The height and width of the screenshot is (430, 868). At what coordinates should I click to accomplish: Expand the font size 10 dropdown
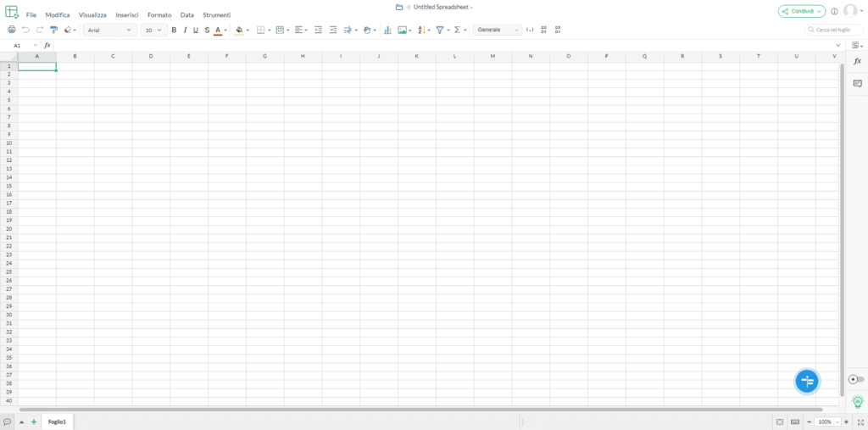point(154,30)
